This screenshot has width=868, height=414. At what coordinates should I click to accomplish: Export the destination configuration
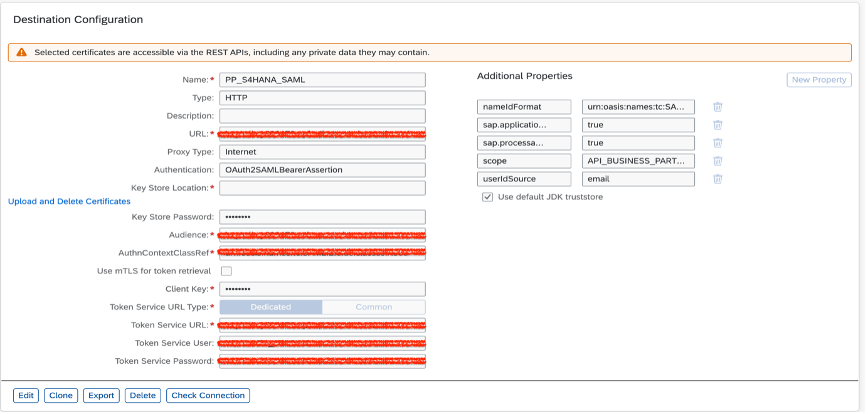(x=101, y=395)
